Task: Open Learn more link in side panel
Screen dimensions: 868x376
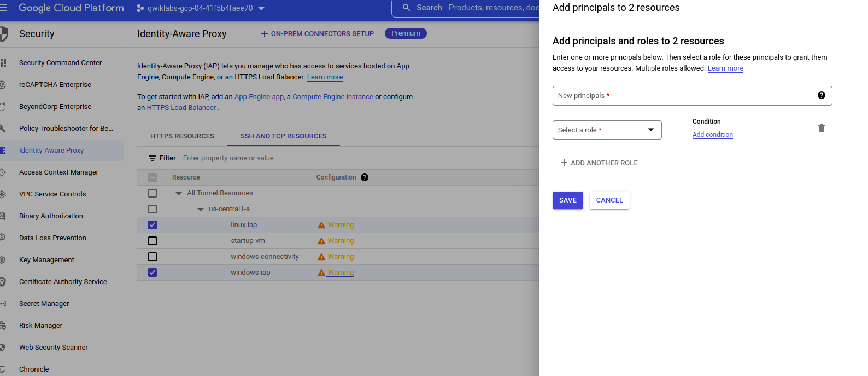Action: coord(725,68)
